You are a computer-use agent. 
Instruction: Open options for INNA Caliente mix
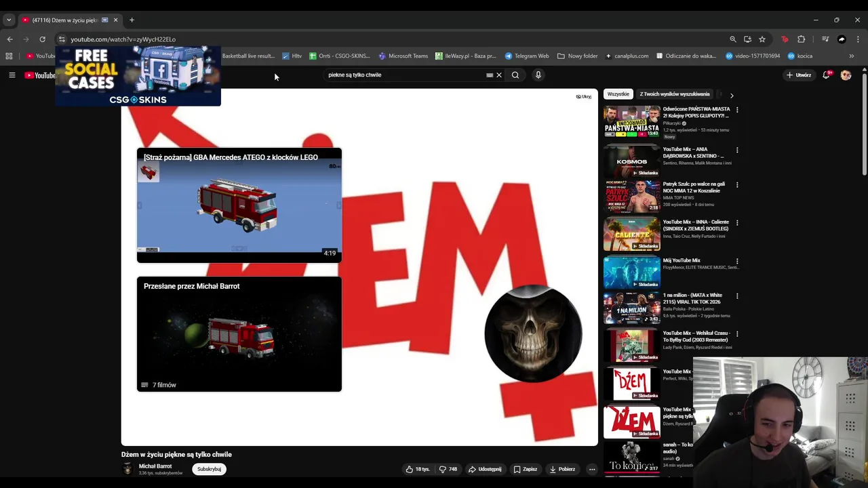(x=737, y=222)
